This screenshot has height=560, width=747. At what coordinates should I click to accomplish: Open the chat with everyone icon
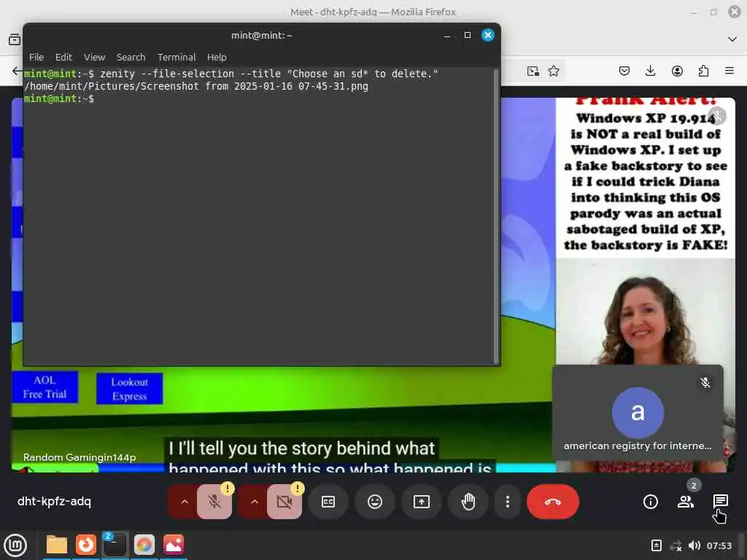(720, 500)
